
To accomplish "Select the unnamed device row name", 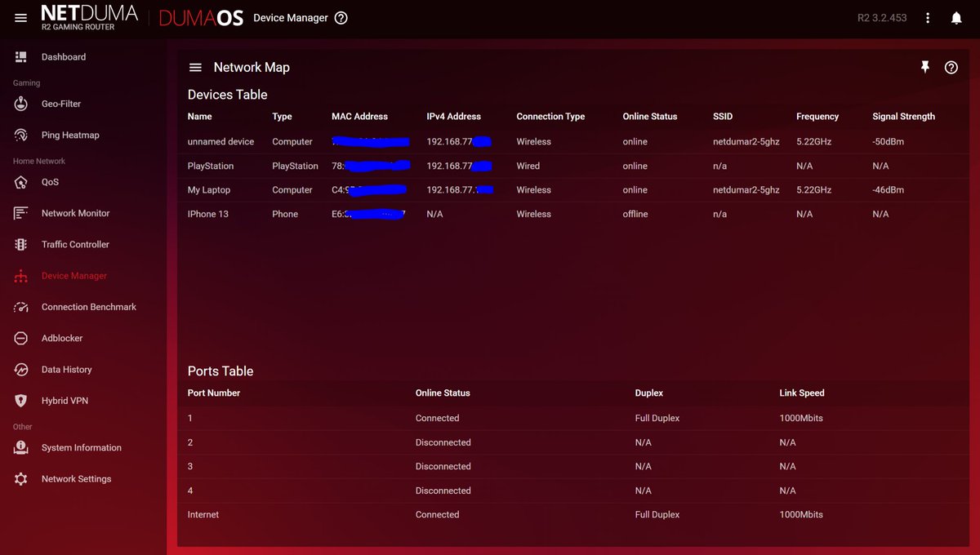I will coord(220,141).
